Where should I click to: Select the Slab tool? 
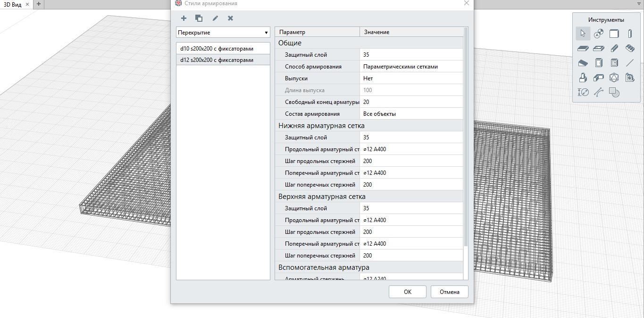tap(583, 48)
